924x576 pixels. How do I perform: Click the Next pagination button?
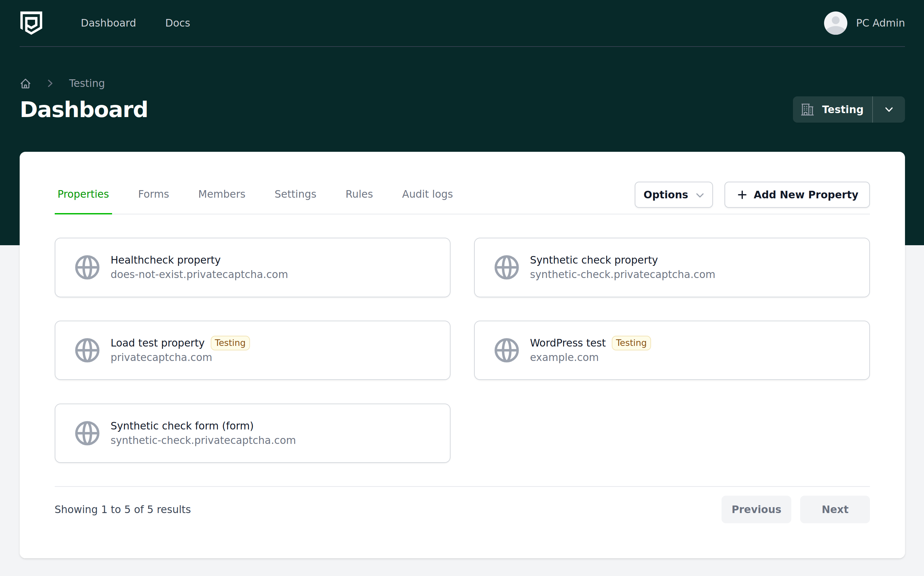click(835, 509)
